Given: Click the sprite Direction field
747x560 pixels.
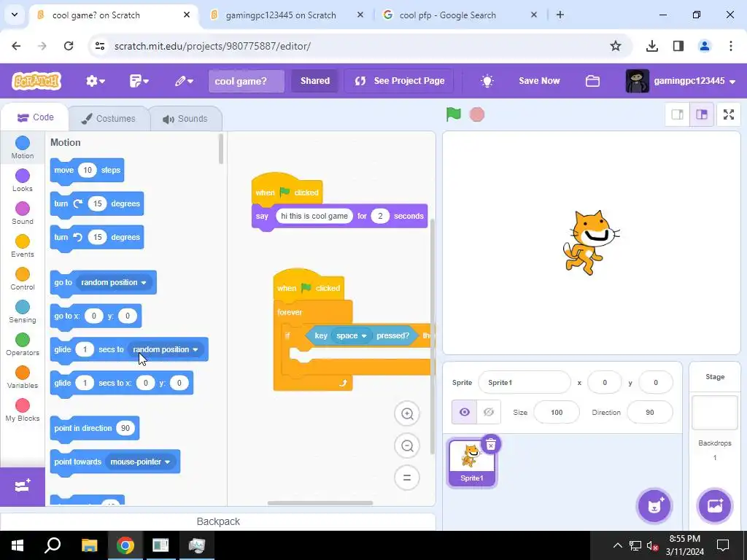Looking at the screenshot, I should [x=650, y=413].
